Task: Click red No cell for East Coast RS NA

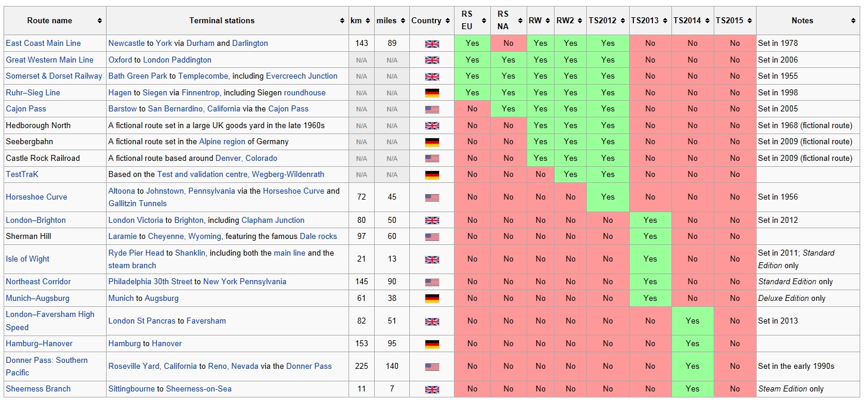Action: point(508,43)
